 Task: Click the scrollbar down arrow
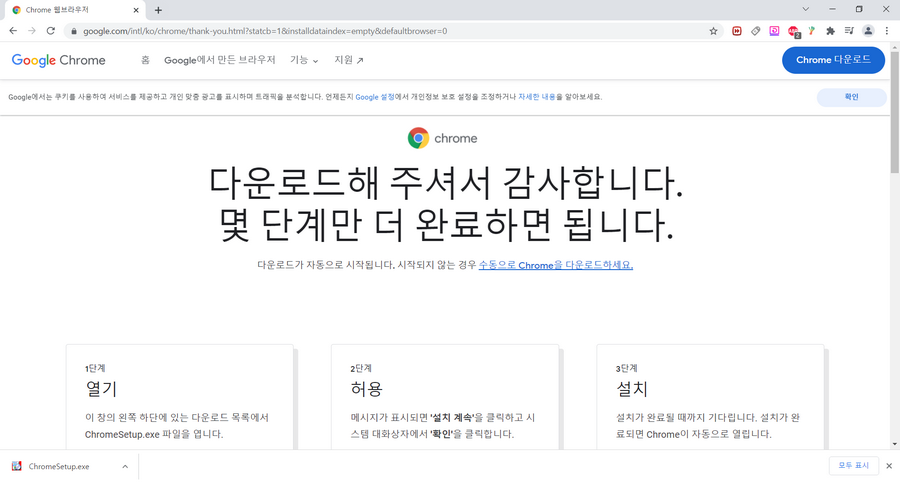[895, 444]
